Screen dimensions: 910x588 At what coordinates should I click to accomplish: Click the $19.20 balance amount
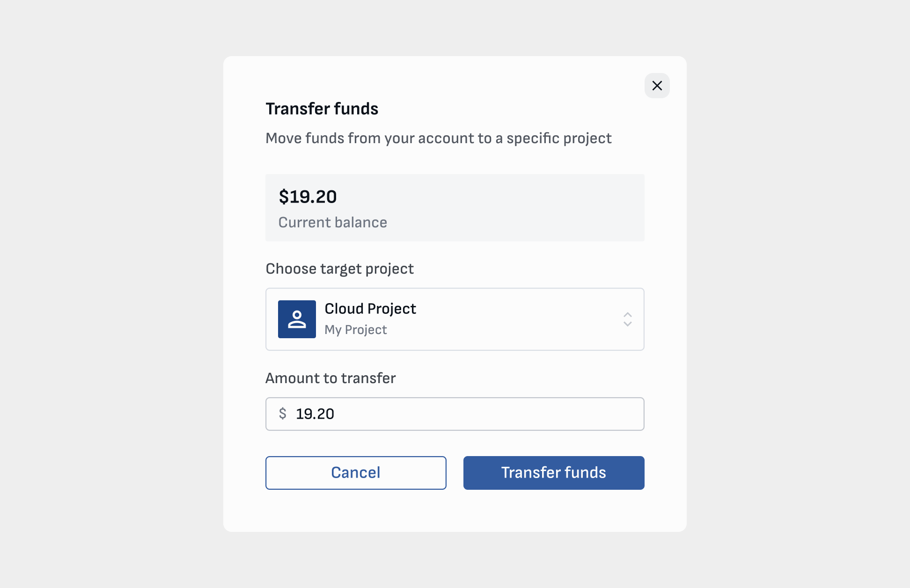pos(308,196)
